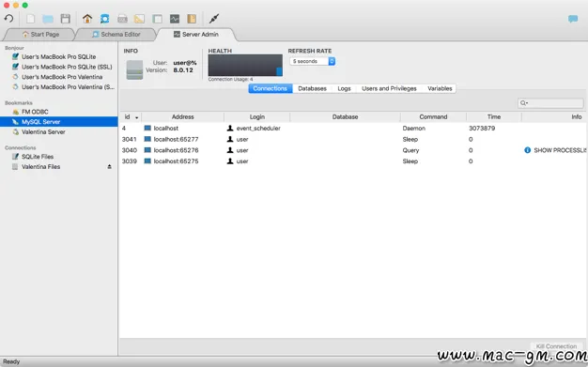
Task: Click the event_scheduler login cell
Action: [258, 129]
